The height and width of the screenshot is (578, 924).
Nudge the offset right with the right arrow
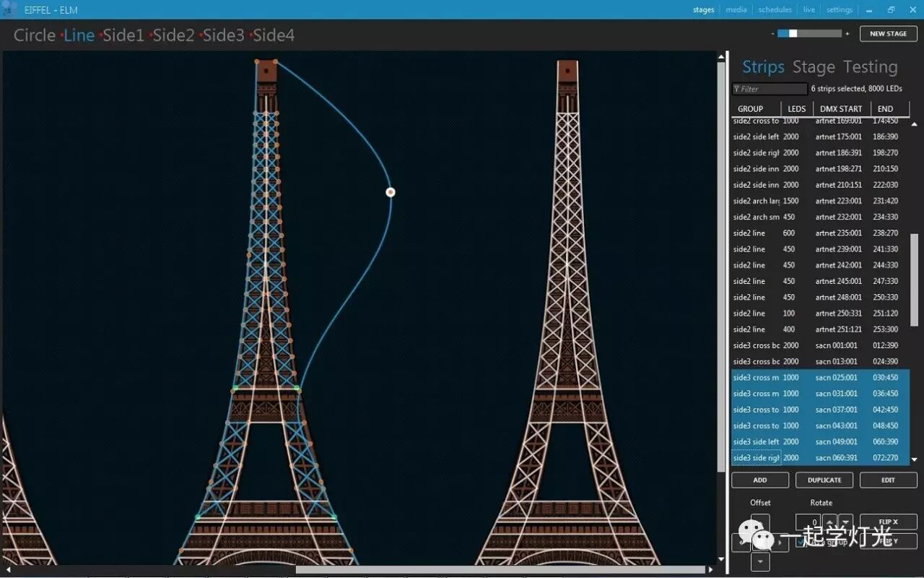point(780,541)
